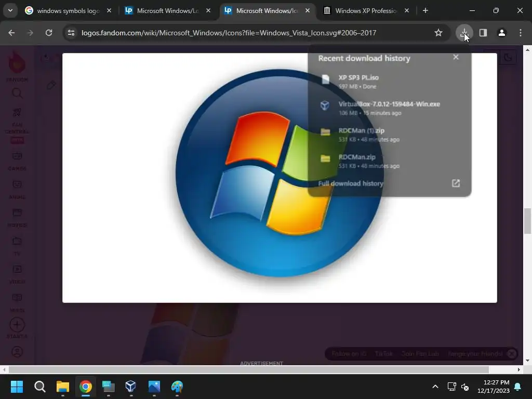Screen dimensions: 532x399
Task: Open Anime section in Fandom sidebar
Action: pyautogui.click(x=17, y=189)
